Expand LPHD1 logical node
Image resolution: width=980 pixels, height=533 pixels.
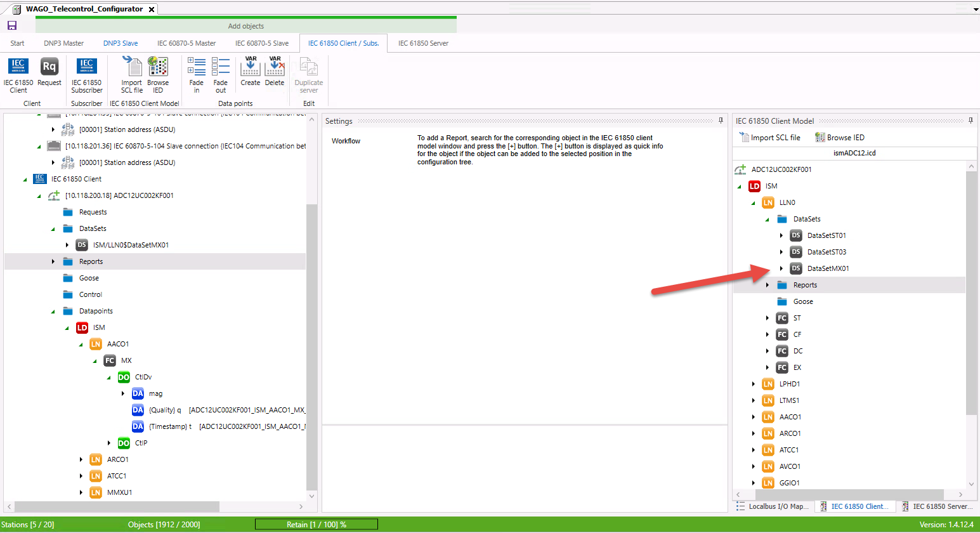[754, 384]
